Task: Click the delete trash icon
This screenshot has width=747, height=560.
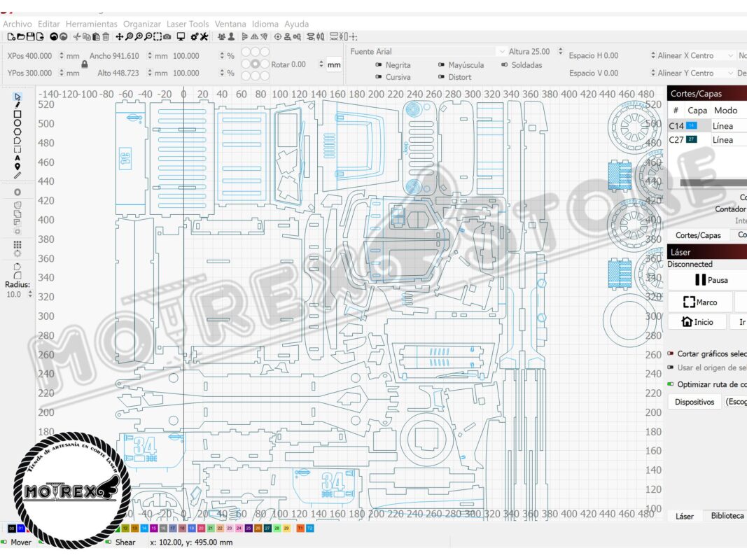Action: click(105, 36)
